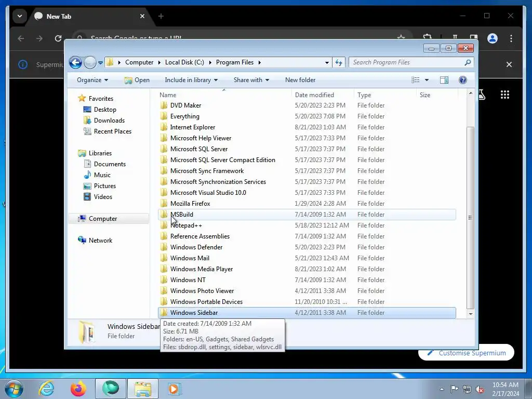Select the MSBuild folder
Screen dimensions: 532x399
[x=307, y=215]
